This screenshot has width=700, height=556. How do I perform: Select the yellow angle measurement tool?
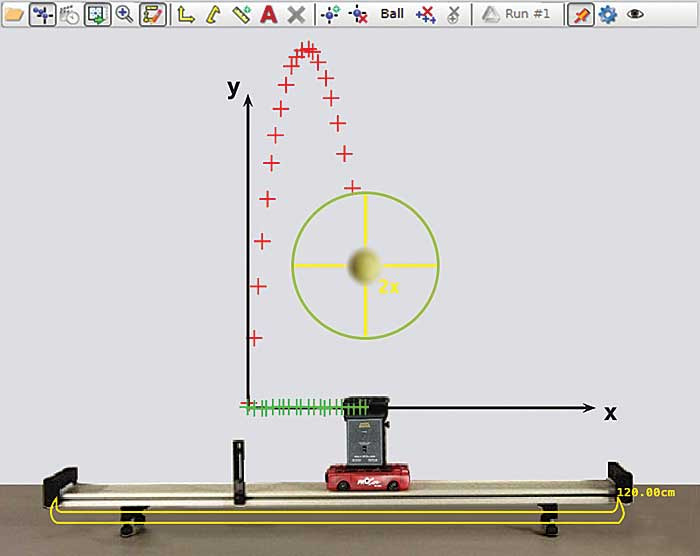click(214, 14)
